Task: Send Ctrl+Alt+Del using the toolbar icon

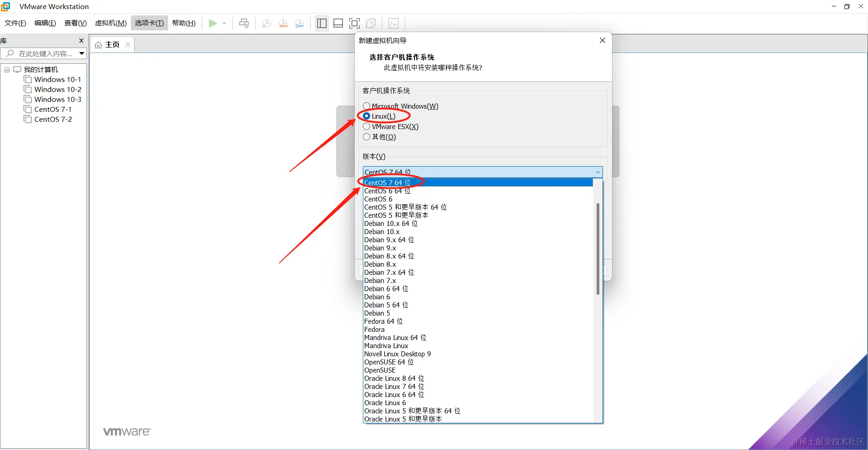Action: 244,23
